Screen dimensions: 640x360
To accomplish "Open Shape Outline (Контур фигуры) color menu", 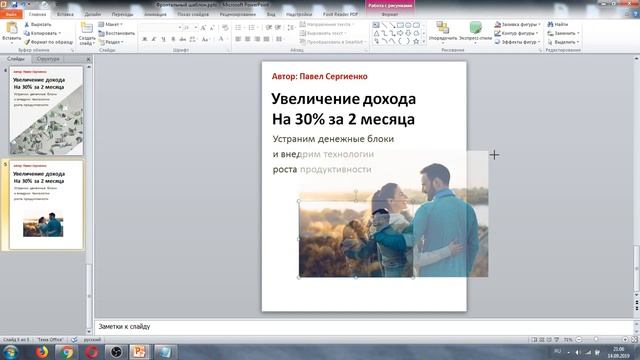I will 516,33.
